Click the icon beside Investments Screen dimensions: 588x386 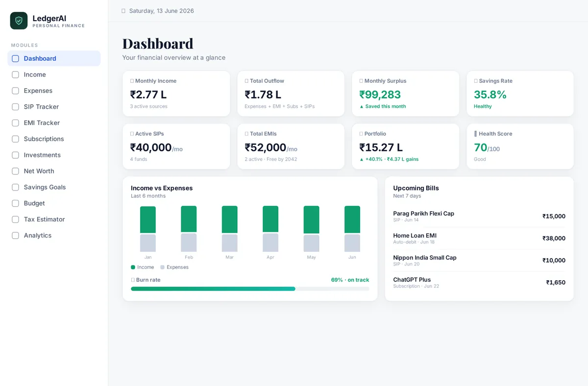click(15, 155)
